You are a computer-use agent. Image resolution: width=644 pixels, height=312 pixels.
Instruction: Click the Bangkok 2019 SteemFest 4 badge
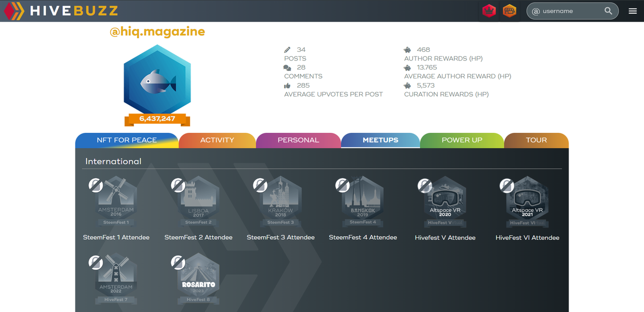point(363,202)
